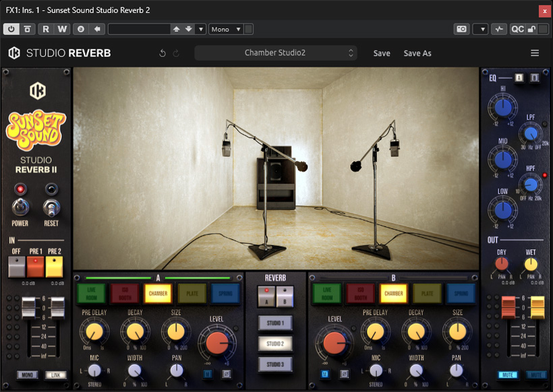Click the HPF filter knob
553x392 pixels.
[x=531, y=185]
